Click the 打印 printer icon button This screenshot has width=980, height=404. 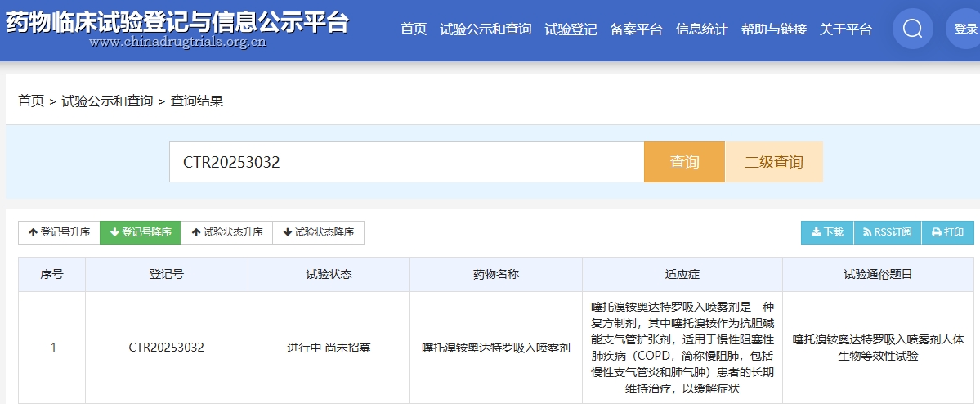[947, 232]
